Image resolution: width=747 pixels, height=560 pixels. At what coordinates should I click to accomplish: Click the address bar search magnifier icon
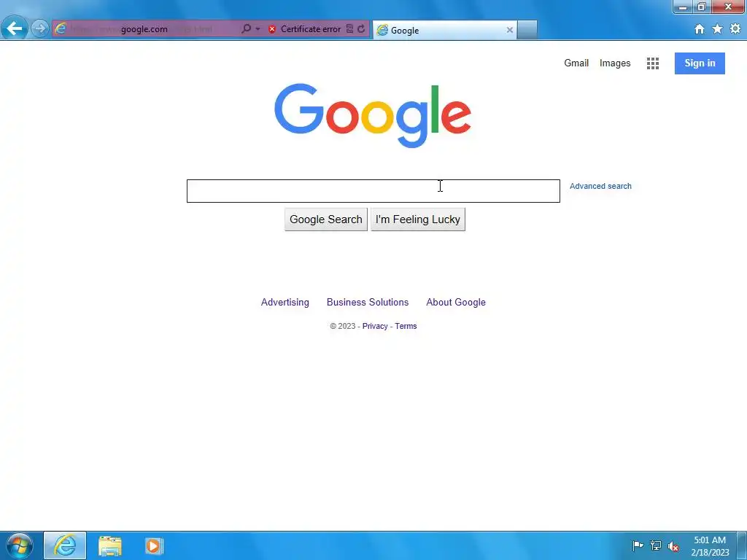tap(246, 29)
